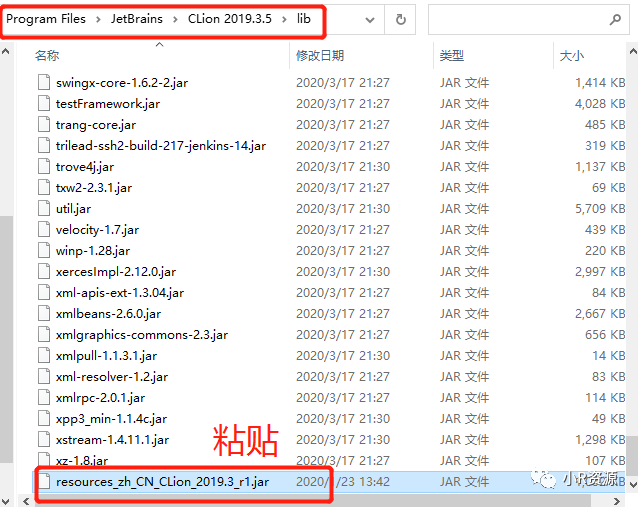The height and width of the screenshot is (507, 638).
Task: Click the file icon of swingx-core-1.6.2-2.jar
Action: coord(44,82)
